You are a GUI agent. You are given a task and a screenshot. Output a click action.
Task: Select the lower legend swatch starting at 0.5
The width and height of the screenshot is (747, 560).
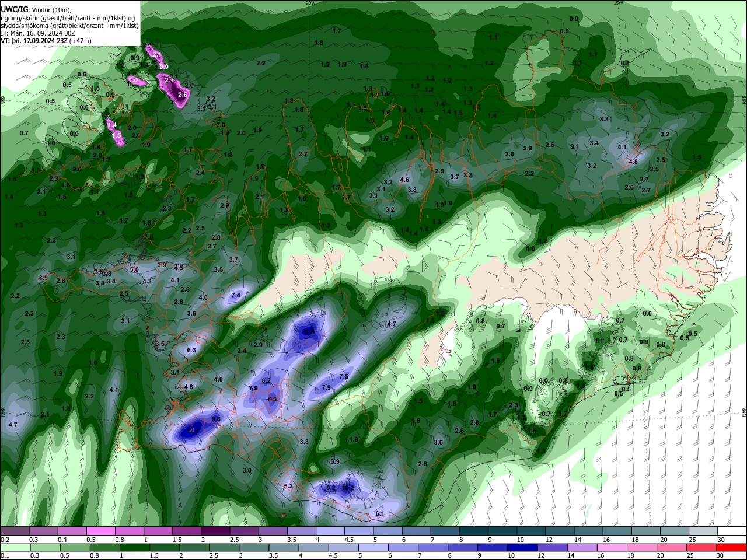(75, 547)
